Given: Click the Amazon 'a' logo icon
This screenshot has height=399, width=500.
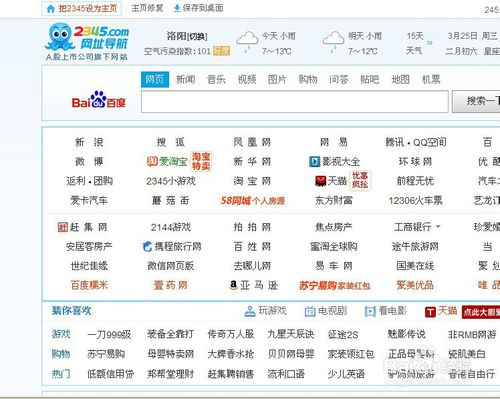Looking at the screenshot, I should 233,285.
